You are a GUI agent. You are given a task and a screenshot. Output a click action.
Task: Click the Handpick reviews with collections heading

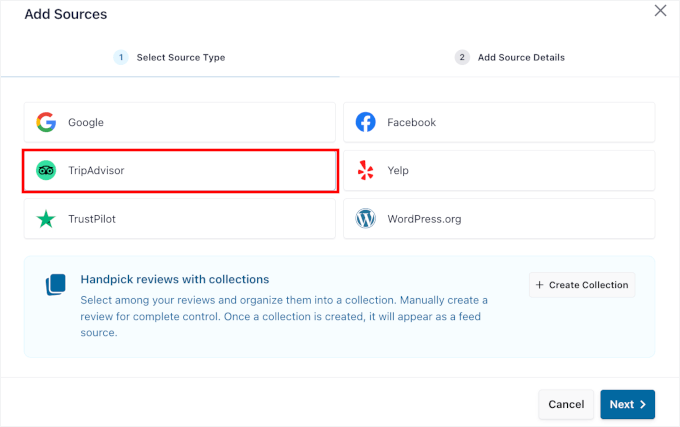click(x=175, y=279)
